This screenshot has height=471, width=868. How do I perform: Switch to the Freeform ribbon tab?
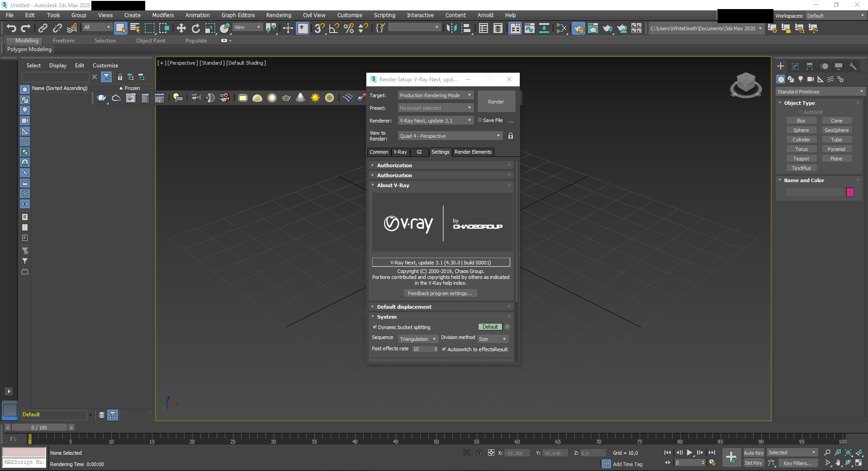pyautogui.click(x=64, y=41)
